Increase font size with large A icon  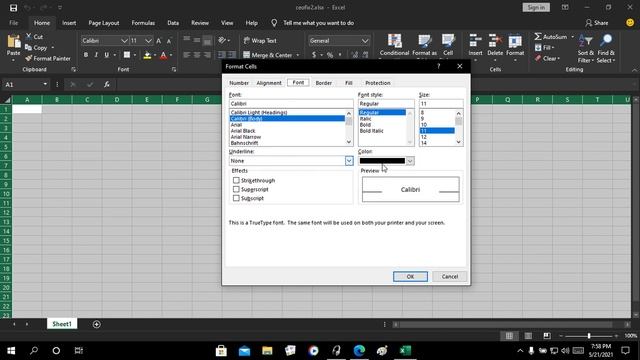coord(158,41)
